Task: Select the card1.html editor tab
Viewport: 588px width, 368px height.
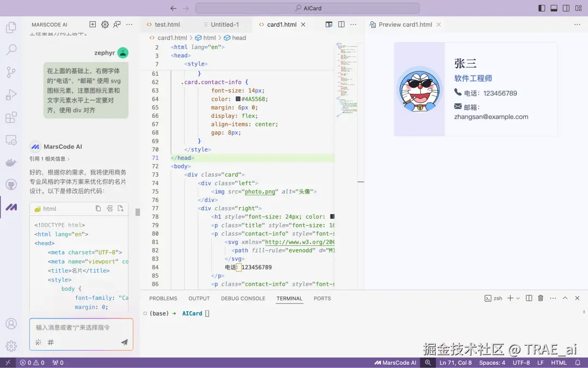Action: [x=281, y=25]
